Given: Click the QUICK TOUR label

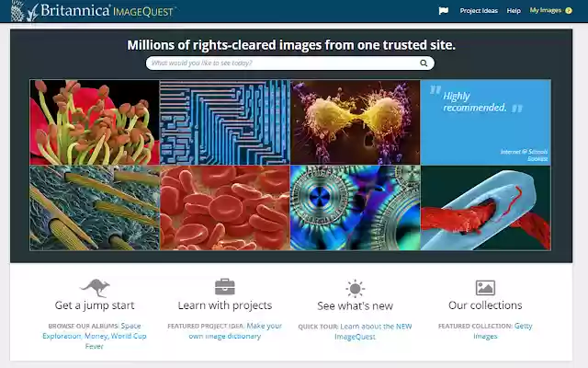Looking at the screenshot, I should click(x=318, y=327).
